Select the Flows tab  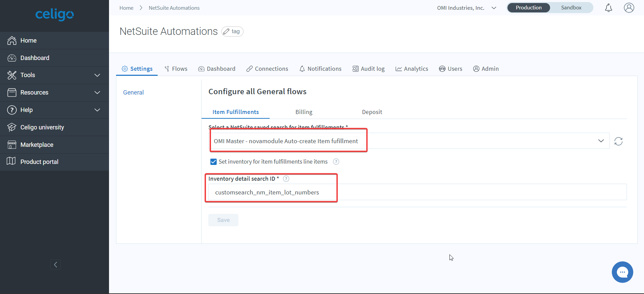[x=176, y=69]
